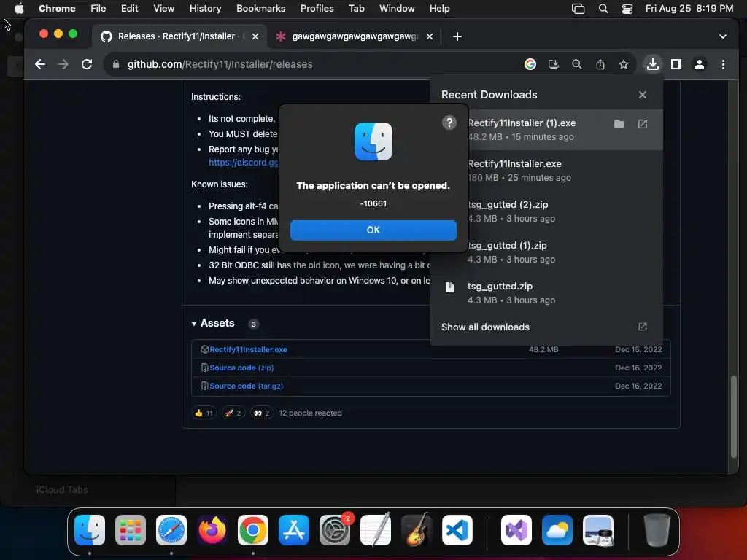Open Control Center in menu bar

627,9
